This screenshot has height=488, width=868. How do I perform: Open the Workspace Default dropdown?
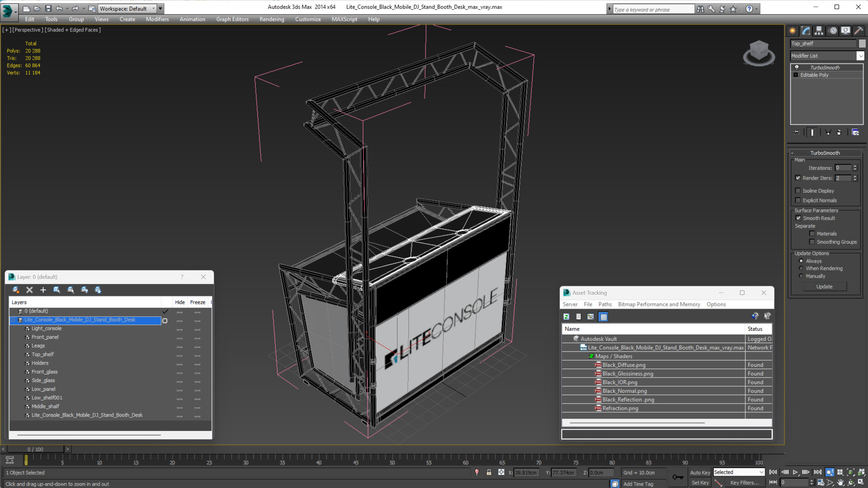tap(127, 9)
